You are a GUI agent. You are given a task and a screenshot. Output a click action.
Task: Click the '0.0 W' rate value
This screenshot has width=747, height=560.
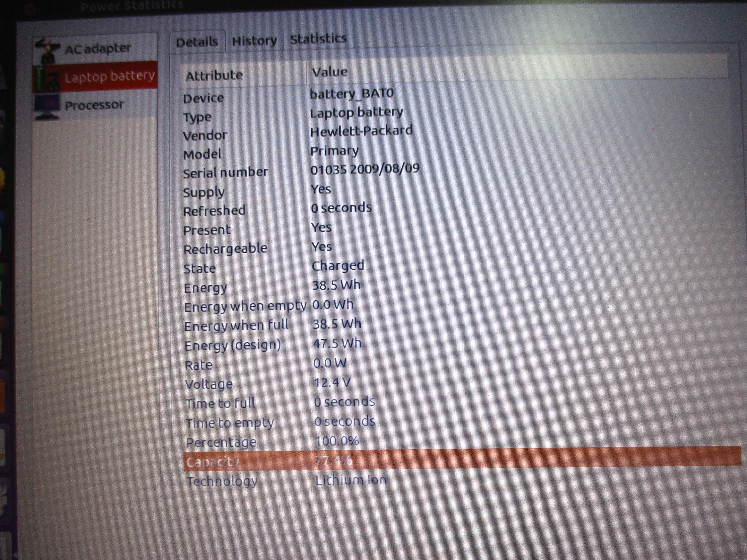point(330,363)
